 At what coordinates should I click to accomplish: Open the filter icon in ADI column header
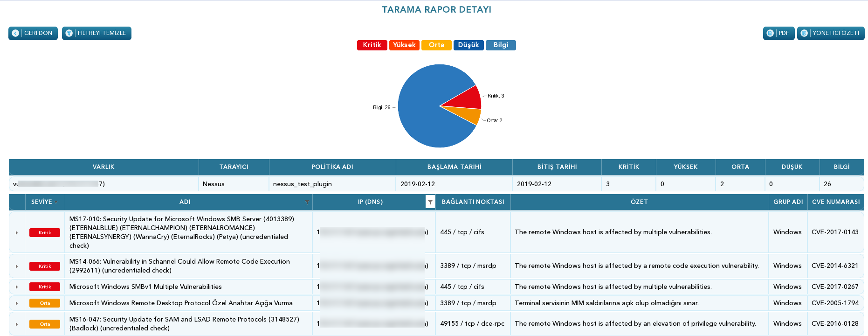(307, 202)
